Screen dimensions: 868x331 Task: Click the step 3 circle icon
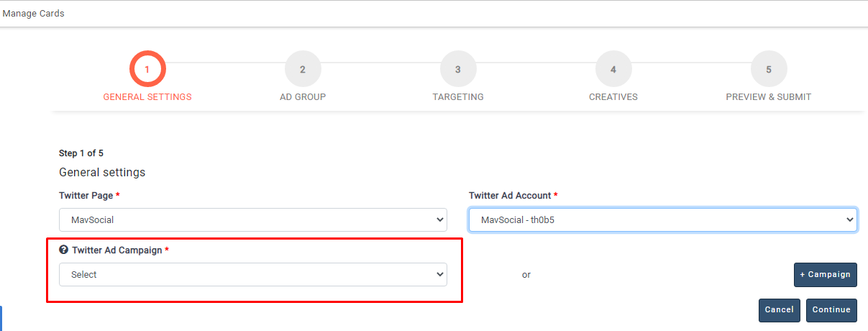(x=458, y=70)
